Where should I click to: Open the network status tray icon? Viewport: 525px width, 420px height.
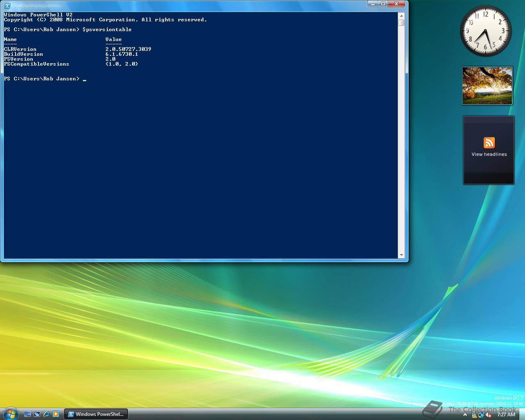click(481, 415)
